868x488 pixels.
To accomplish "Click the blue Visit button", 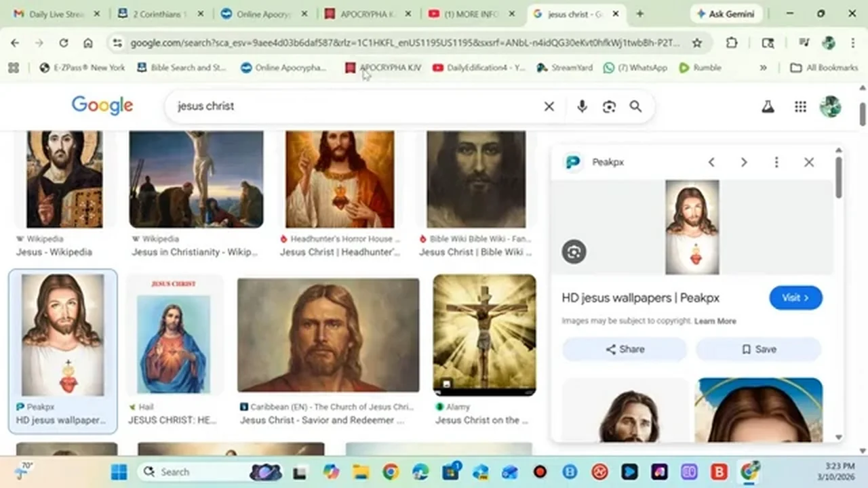I will (x=795, y=298).
